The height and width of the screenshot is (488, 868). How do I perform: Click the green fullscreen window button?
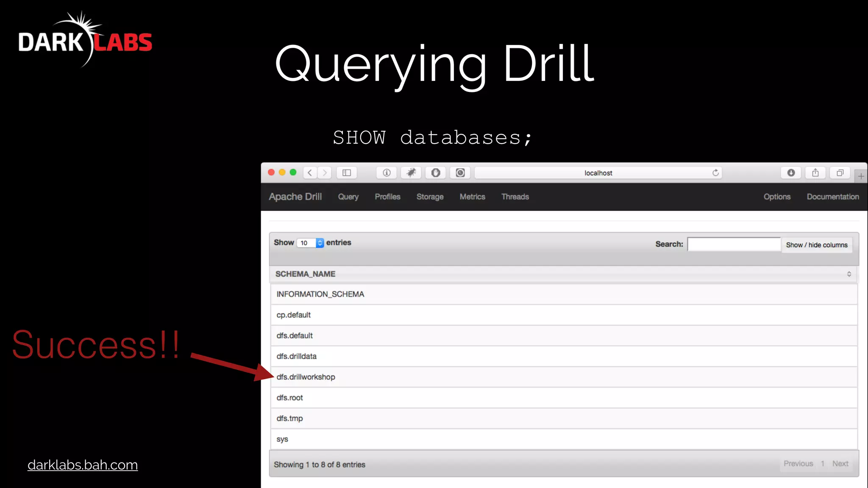coord(293,172)
